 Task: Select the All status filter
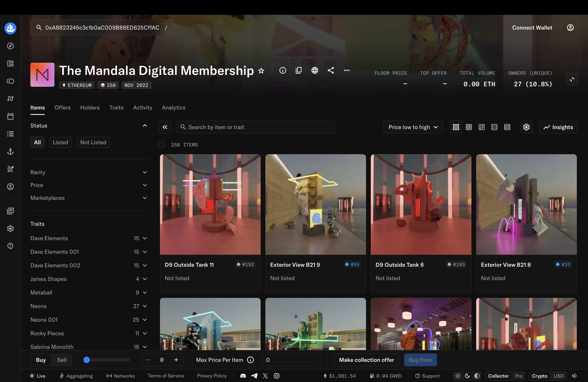[37, 142]
